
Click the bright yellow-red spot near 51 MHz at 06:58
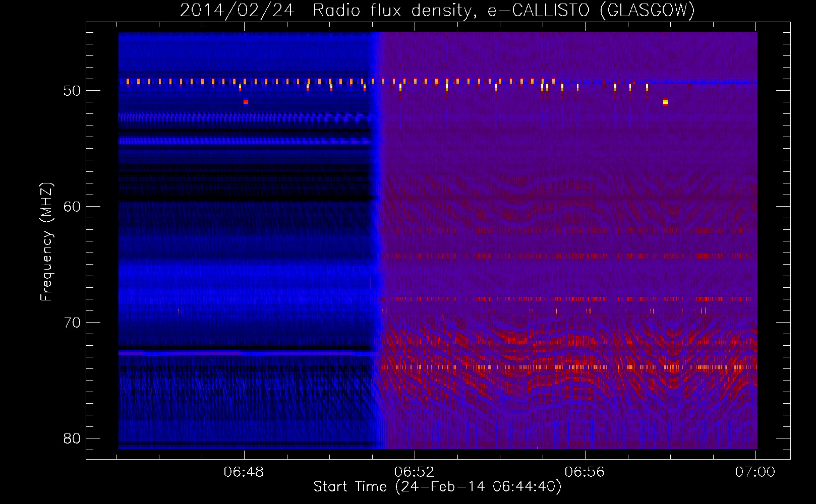[665, 102]
